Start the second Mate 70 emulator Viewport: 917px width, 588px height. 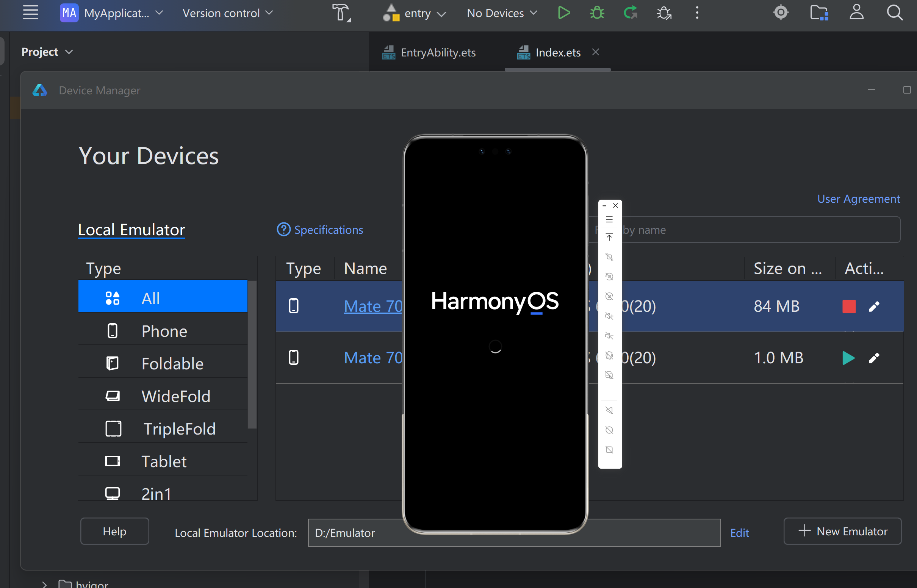(x=848, y=358)
